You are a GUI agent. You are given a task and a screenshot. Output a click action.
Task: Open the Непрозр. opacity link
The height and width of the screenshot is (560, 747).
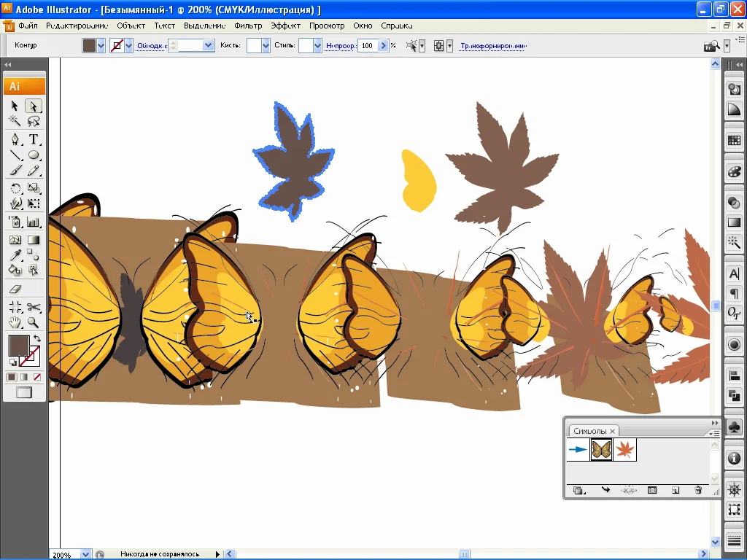click(341, 46)
